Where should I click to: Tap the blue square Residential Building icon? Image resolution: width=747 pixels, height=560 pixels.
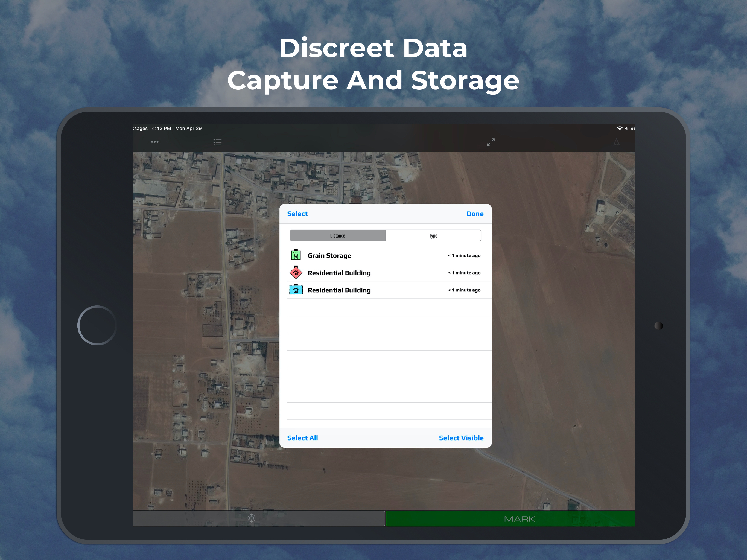pos(296,290)
